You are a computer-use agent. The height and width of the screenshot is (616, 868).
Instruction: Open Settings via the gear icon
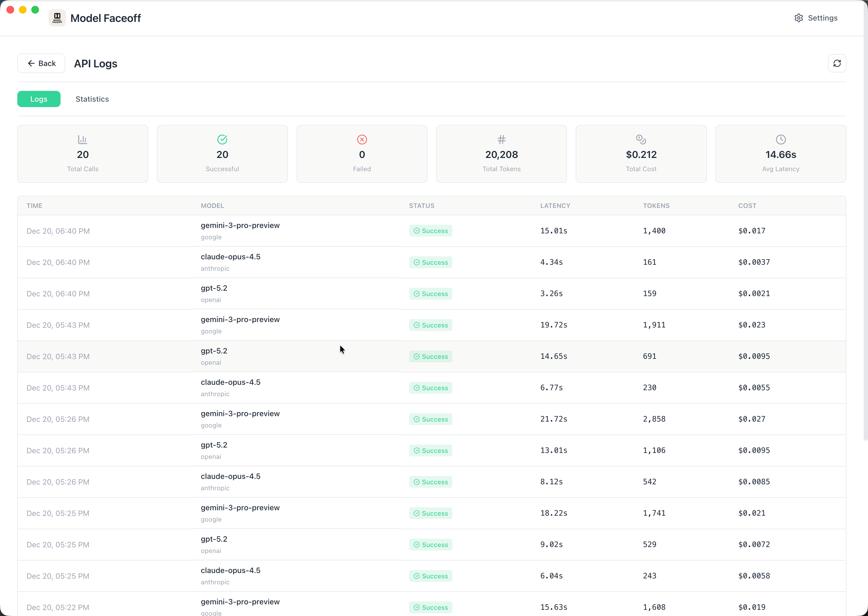[799, 18]
